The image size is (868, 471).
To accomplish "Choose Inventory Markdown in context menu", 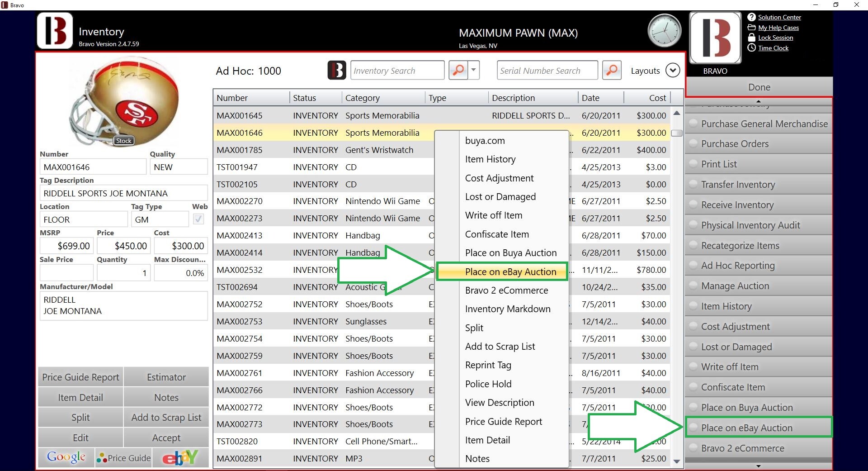I will (502, 309).
